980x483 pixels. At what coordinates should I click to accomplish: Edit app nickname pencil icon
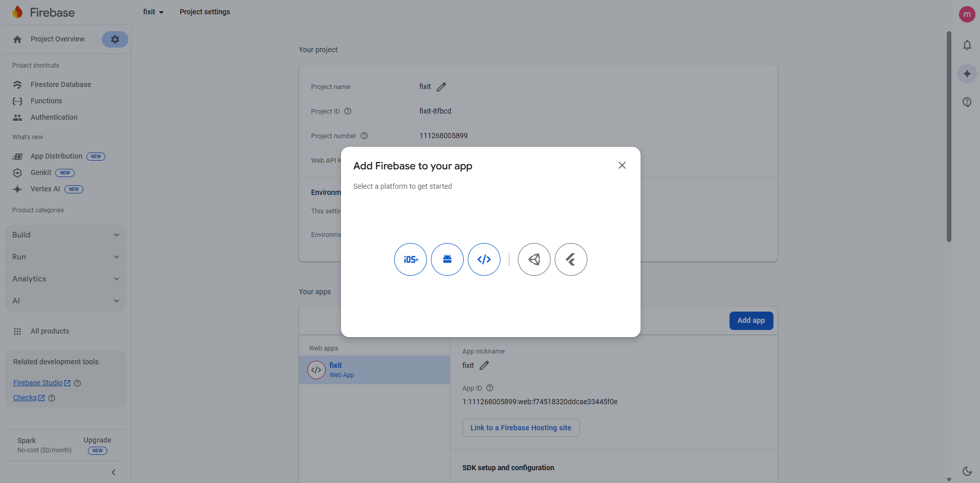click(485, 365)
